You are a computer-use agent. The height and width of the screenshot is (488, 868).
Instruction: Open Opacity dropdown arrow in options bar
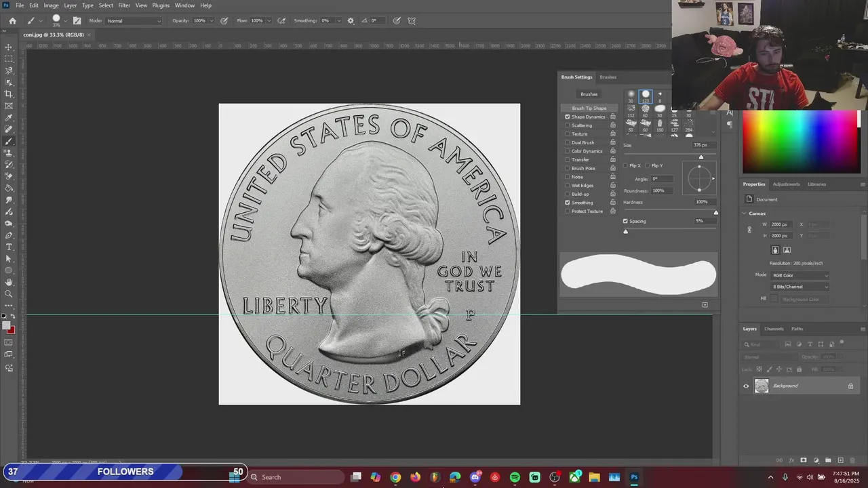[x=212, y=21]
